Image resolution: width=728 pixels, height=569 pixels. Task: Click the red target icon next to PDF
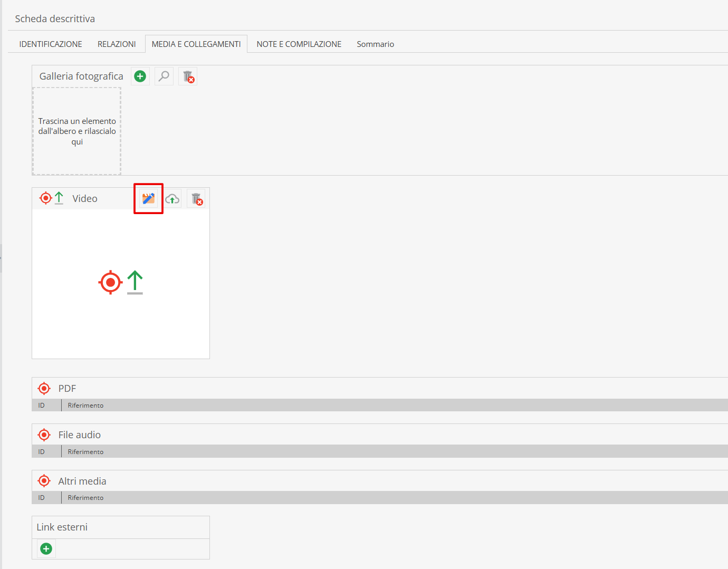44,389
